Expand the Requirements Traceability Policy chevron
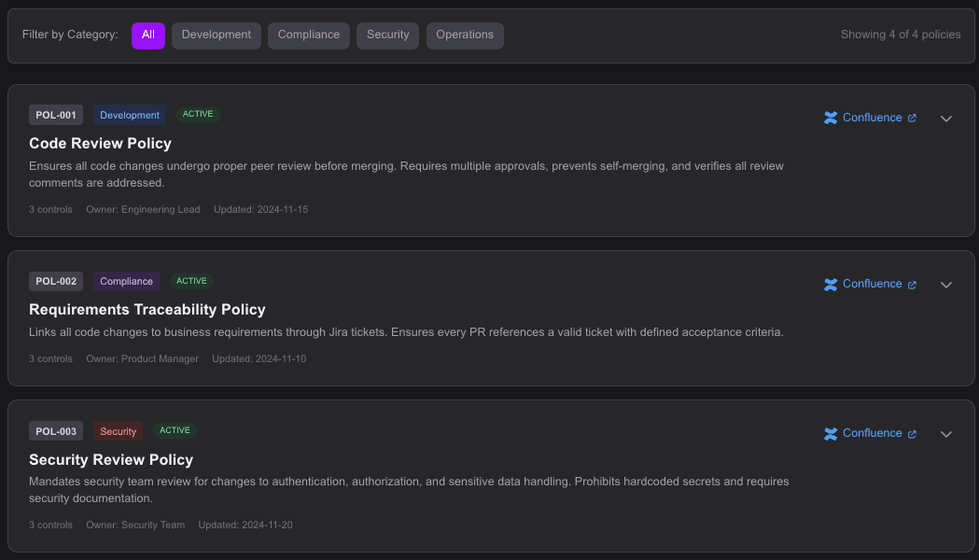This screenshot has height=560, width=979. [945, 285]
